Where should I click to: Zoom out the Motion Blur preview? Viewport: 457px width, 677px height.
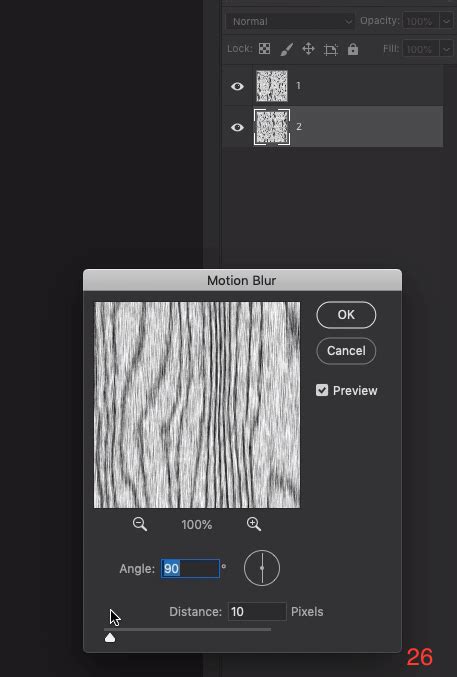140,524
